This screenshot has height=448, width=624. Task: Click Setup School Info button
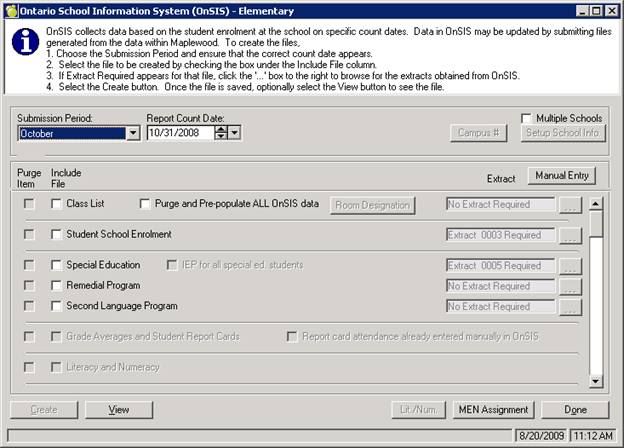coord(563,133)
